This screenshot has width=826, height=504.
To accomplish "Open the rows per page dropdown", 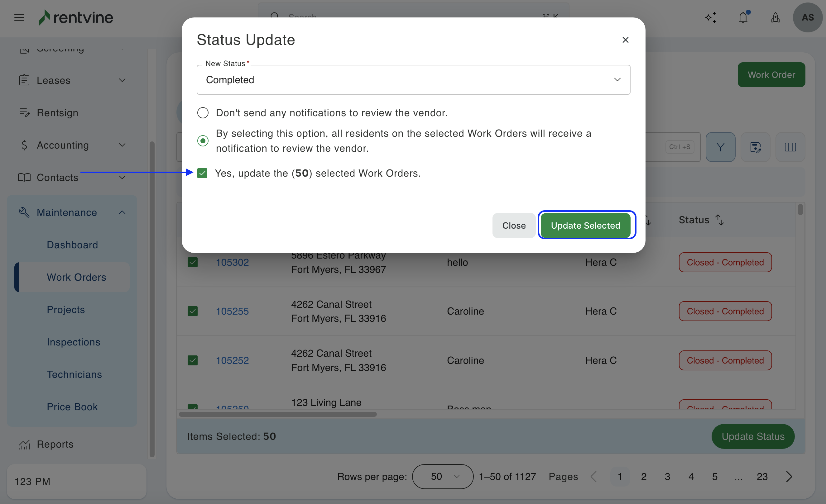I will pos(443,476).
